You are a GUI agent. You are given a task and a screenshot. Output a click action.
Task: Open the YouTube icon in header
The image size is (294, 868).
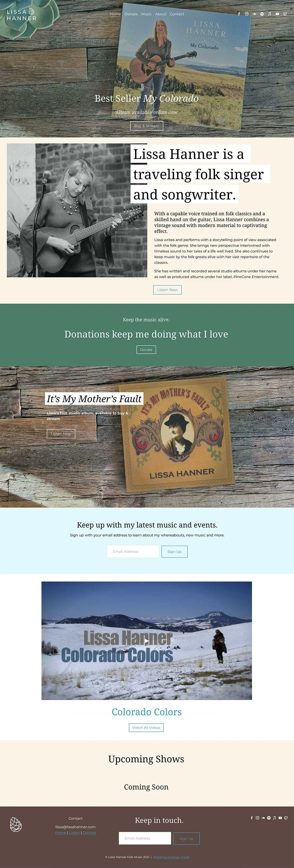(277, 14)
